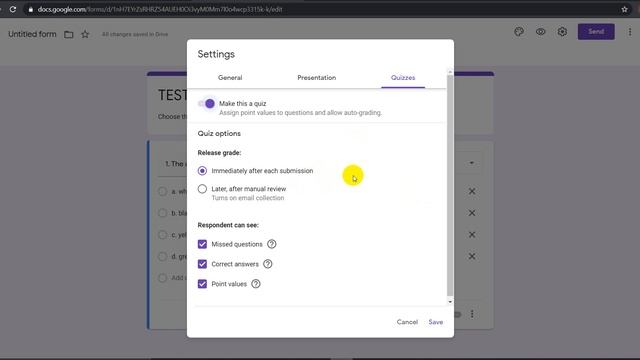Viewport: 640px width, 360px height.
Task: Cancel the Settings dialog
Action: (x=407, y=322)
